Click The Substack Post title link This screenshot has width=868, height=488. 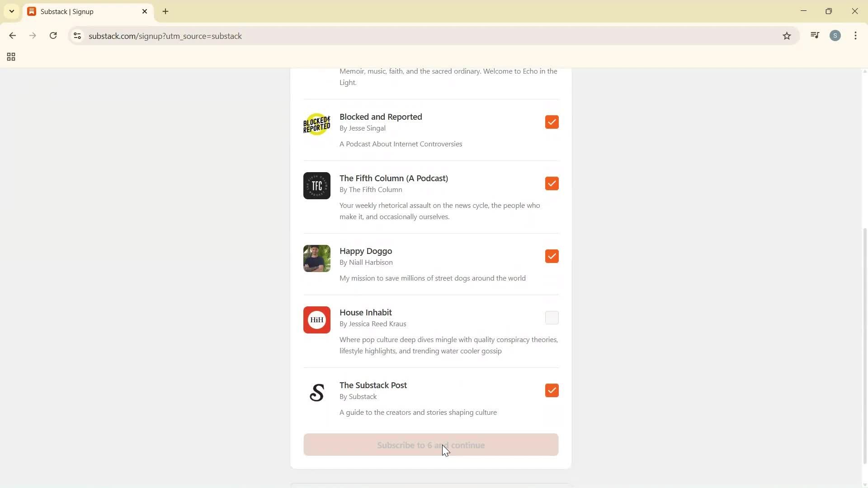[373, 385]
